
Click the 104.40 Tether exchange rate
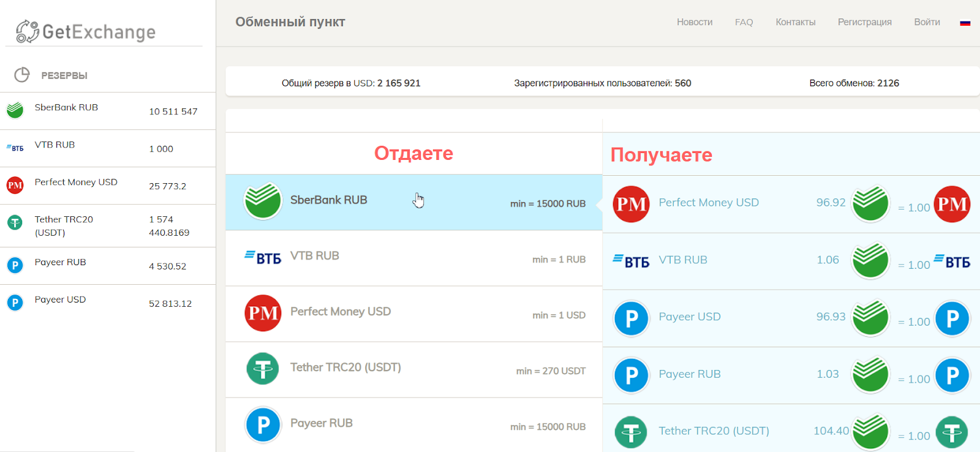tap(831, 431)
